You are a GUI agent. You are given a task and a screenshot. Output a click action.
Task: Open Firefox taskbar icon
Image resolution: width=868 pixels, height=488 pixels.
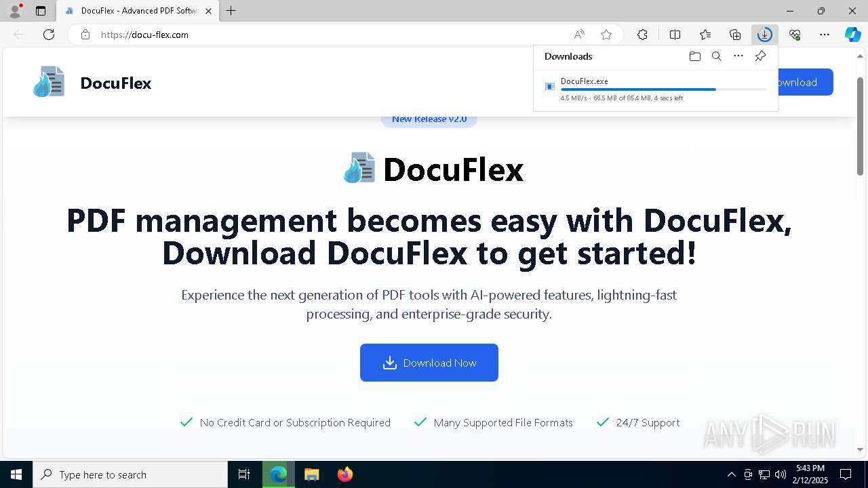[344, 474]
